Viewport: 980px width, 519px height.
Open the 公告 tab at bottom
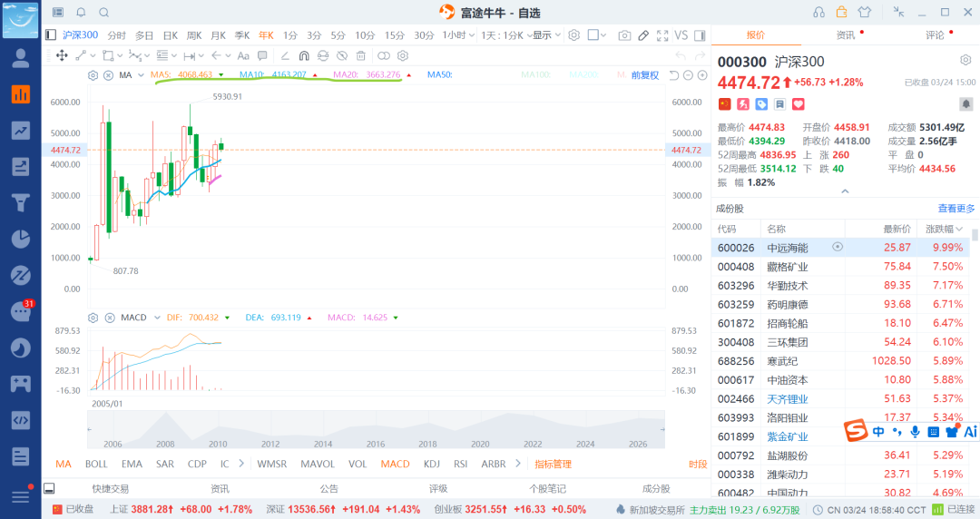point(329,489)
